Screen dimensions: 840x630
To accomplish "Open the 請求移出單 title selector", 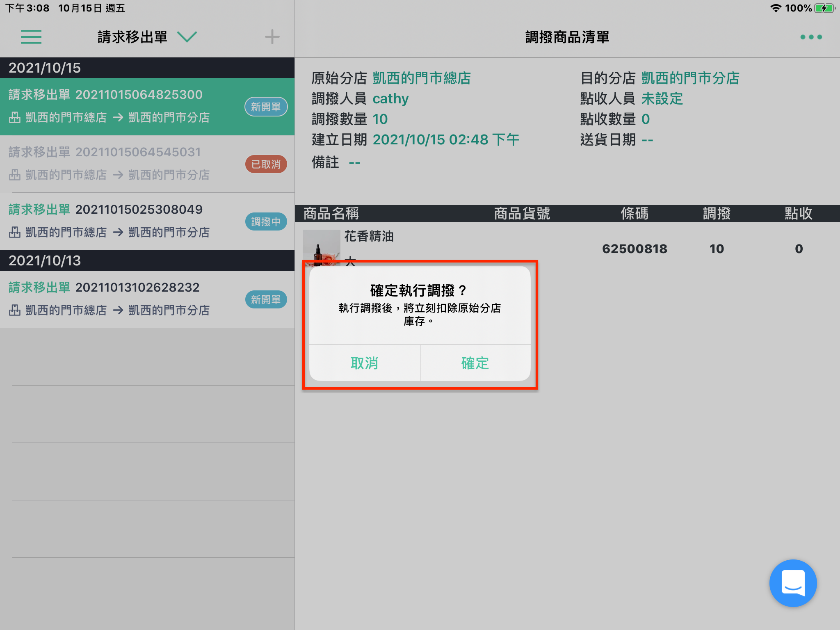I will point(132,37).
